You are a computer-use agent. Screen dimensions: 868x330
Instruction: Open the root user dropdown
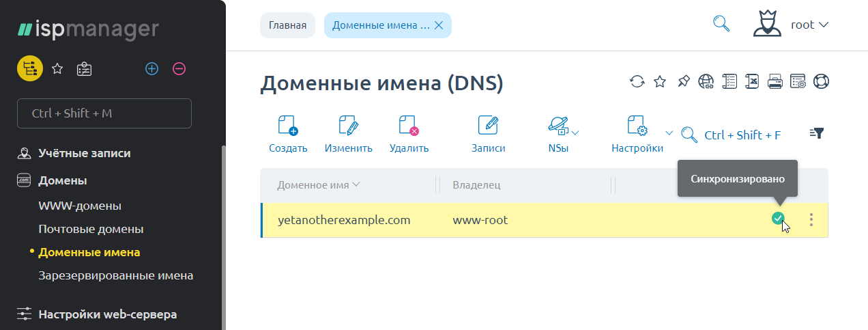810,25
